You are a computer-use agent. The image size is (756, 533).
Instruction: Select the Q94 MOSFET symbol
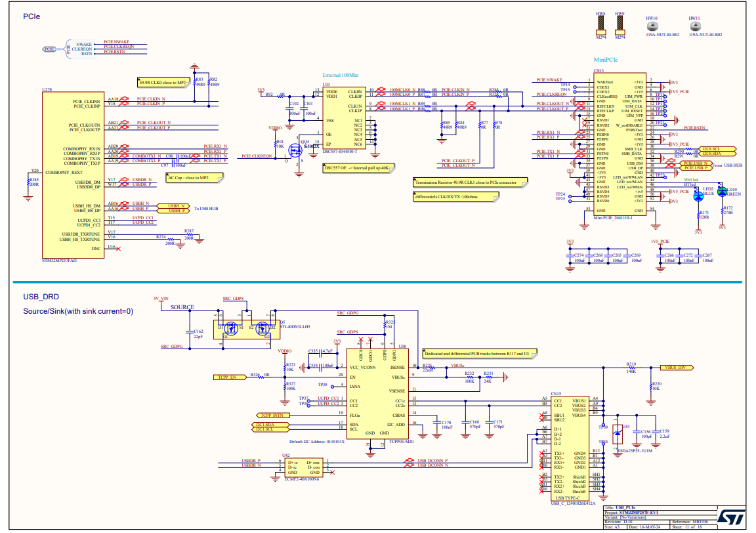296,150
